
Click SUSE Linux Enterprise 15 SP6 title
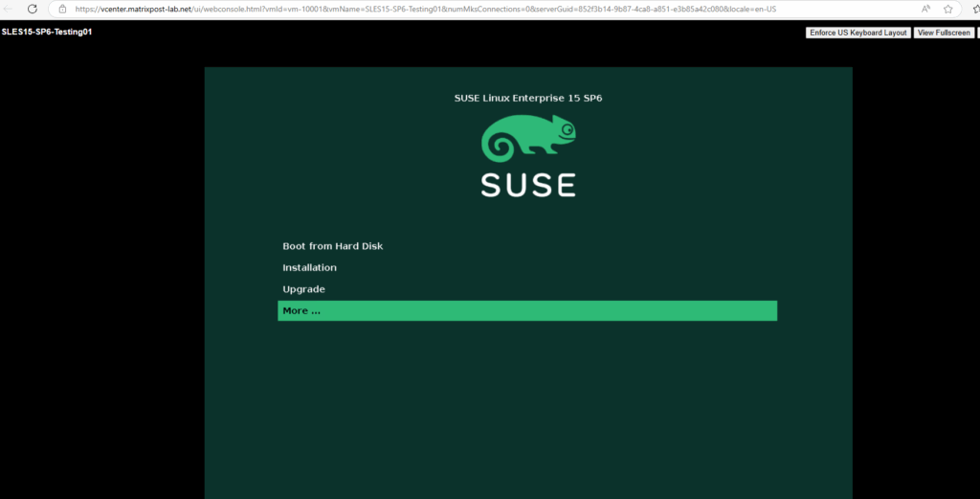pos(528,99)
